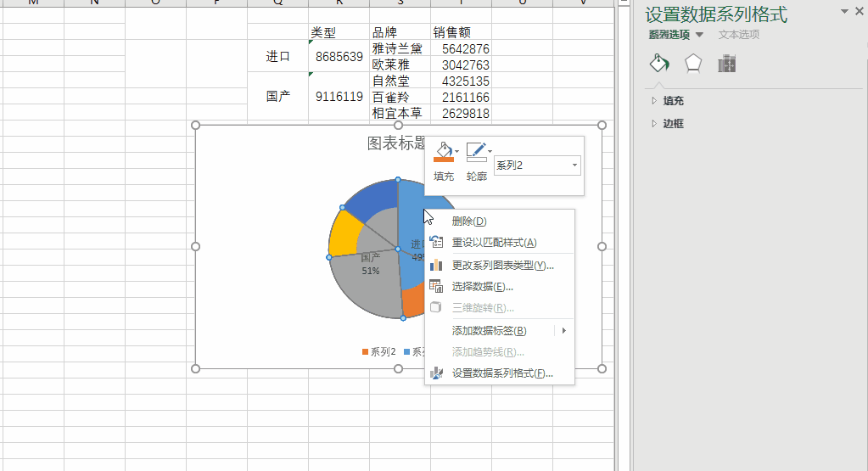The height and width of the screenshot is (471, 868).
Task: Select the 百雀羚 cell
Action: point(400,97)
